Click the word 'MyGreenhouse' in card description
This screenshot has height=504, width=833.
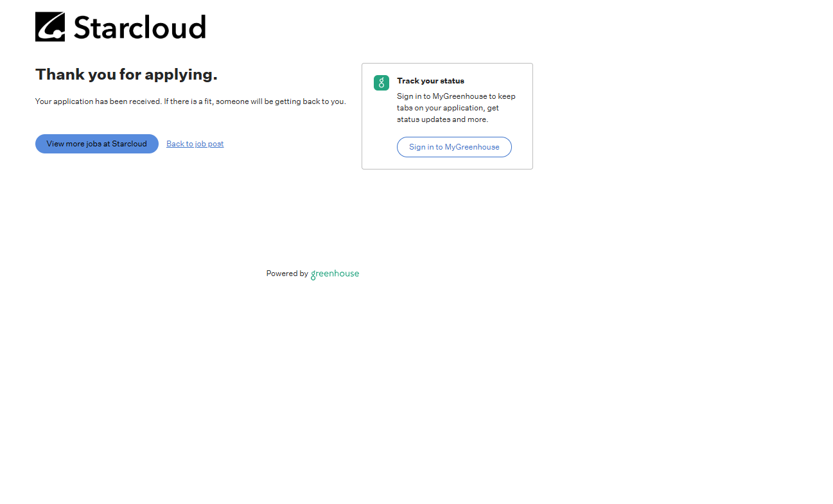click(x=460, y=96)
